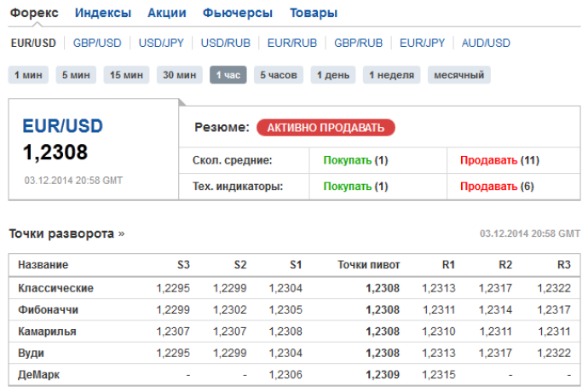Click Классические R1 value 1,2313

pyautogui.click(x=438, y=288)
